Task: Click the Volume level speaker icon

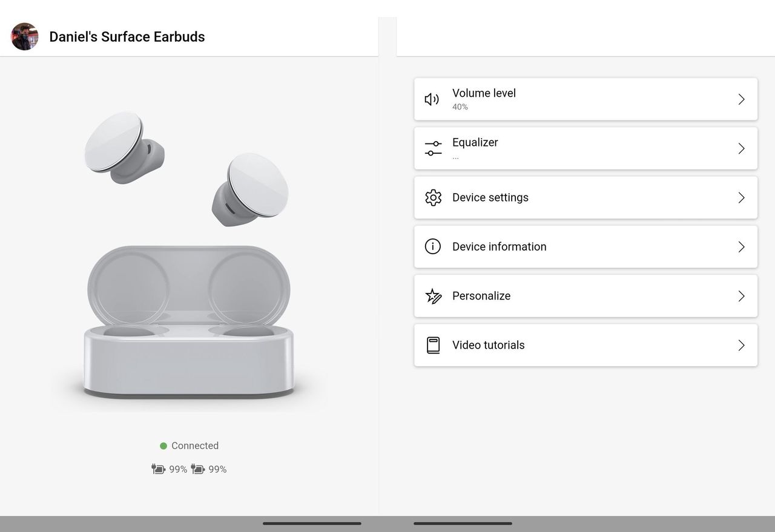Action: (x=432, y=99)
